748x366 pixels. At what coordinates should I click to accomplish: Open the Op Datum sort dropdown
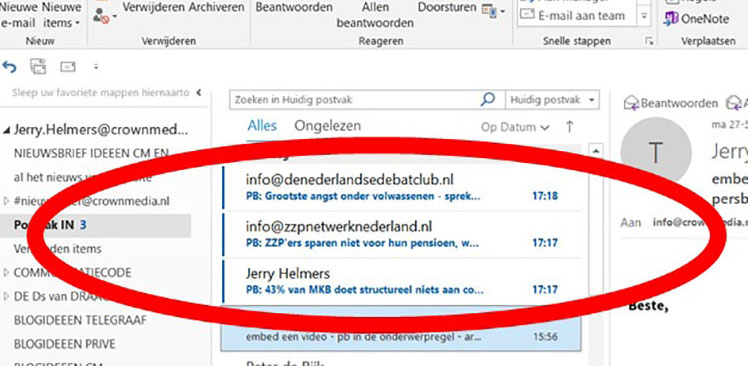(x=515, y=127)
